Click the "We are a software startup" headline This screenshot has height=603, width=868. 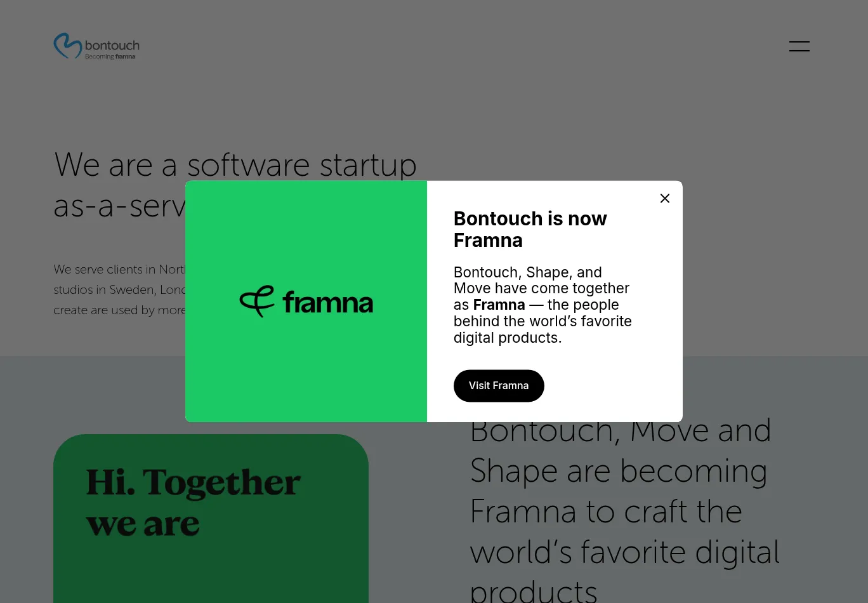235,165
